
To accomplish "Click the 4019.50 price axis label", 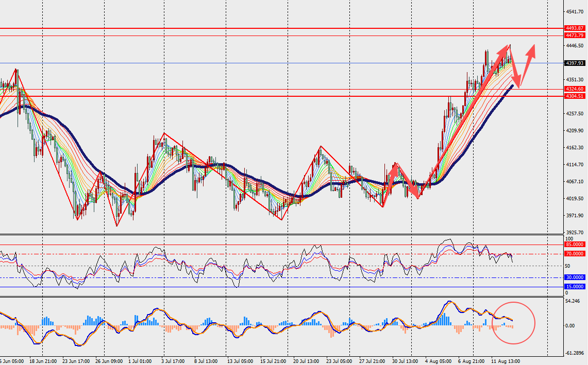I will [x=575, y=199].
